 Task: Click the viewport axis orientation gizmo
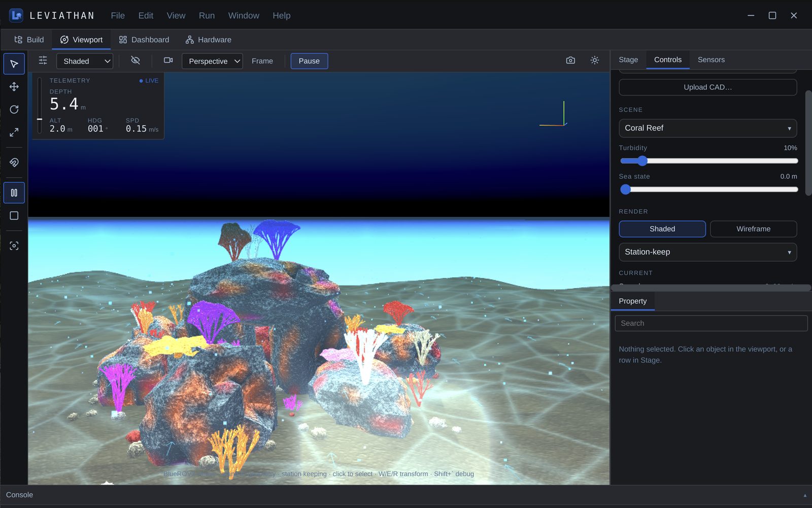[x=554, y=114]
